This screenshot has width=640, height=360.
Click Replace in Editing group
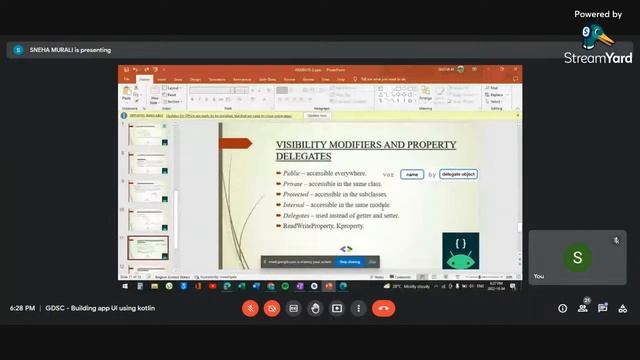click(496, 95)
